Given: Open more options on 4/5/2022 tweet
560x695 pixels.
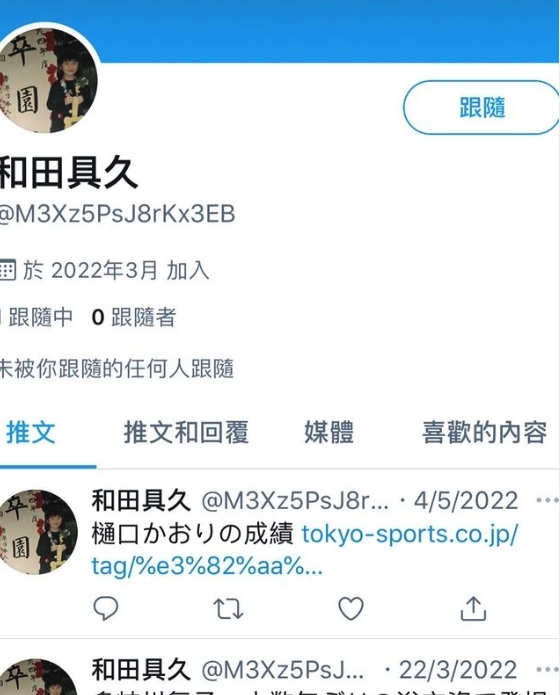Looking at the screenshot, I should click(547, 500).
